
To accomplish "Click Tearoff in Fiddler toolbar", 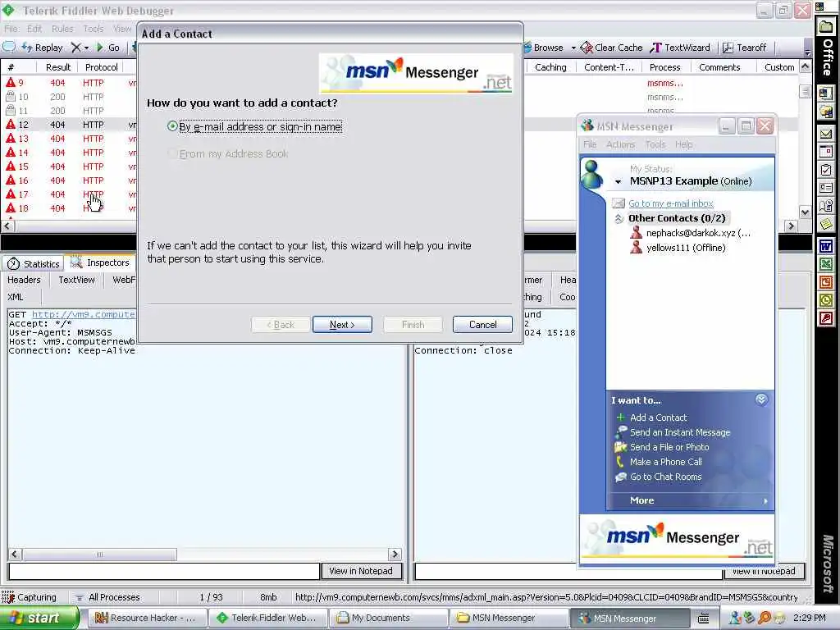I will [x=745, y=48].
